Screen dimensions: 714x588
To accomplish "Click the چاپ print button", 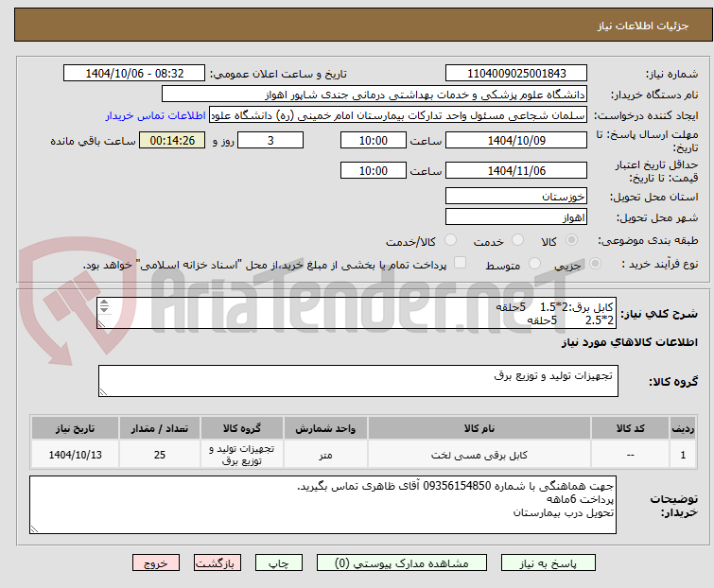I will [x=278, y=563].
